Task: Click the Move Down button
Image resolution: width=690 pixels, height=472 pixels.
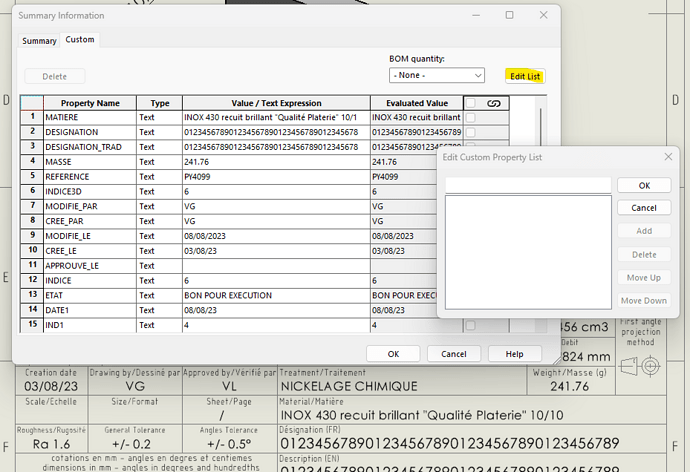Action: (x=644, y=300)
